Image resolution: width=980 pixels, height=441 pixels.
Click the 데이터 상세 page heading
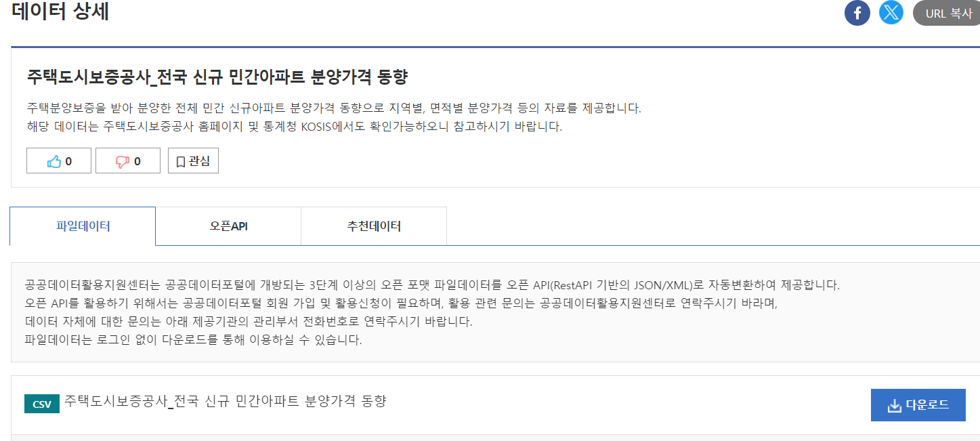pos(61,12)
